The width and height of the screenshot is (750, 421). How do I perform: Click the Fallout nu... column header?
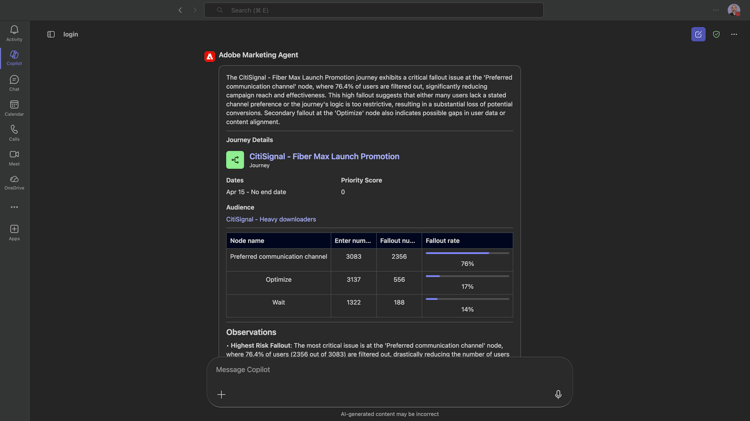click(x=399, y=241)
